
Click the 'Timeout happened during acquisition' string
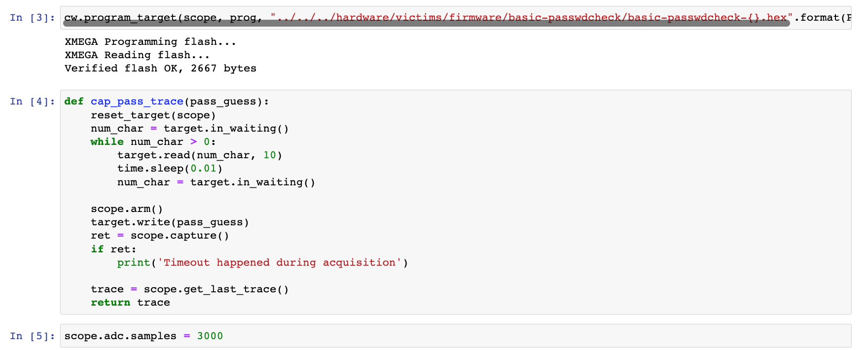(x=279, y=263)
